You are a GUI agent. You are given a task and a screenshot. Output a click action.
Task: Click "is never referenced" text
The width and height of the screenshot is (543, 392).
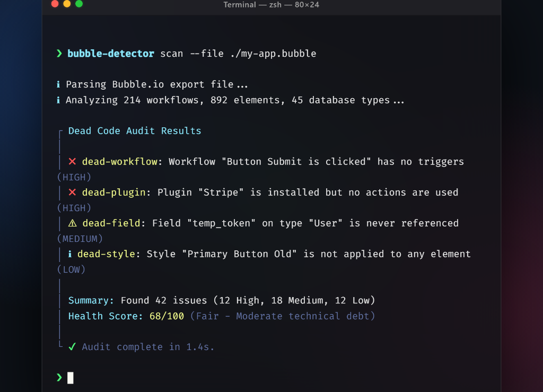[x=404, y=223]
